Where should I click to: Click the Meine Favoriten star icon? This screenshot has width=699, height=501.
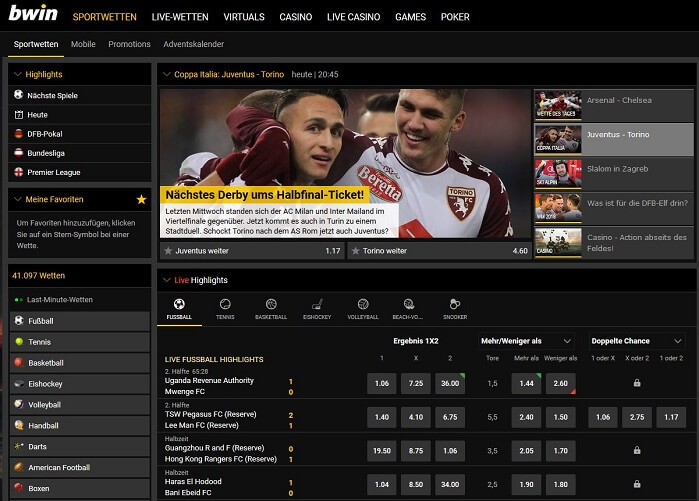click(x=141, y=199)
